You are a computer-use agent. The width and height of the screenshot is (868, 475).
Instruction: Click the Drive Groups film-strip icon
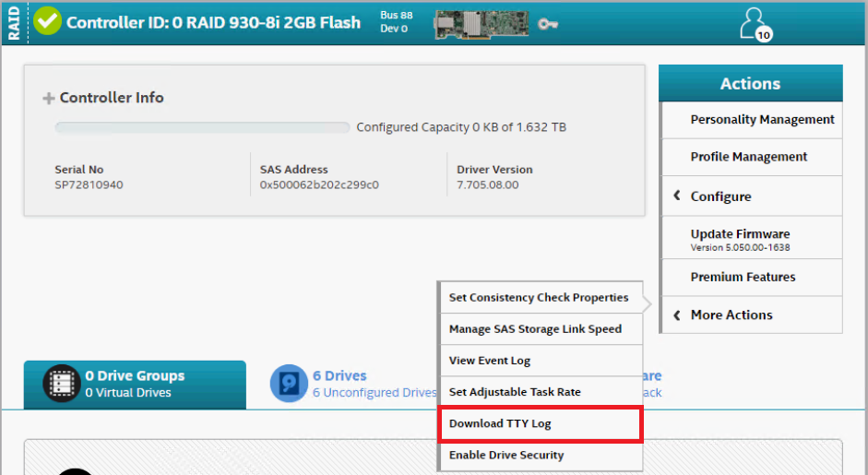click(62, 384)
